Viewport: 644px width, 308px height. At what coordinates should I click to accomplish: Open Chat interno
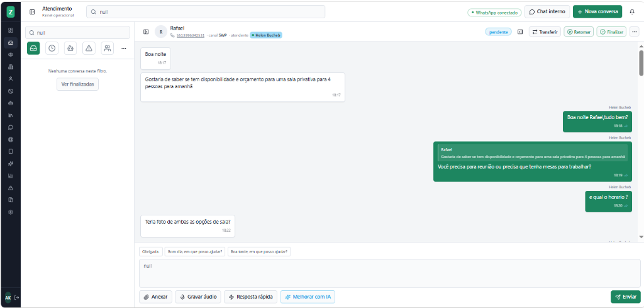click(547, 11)
